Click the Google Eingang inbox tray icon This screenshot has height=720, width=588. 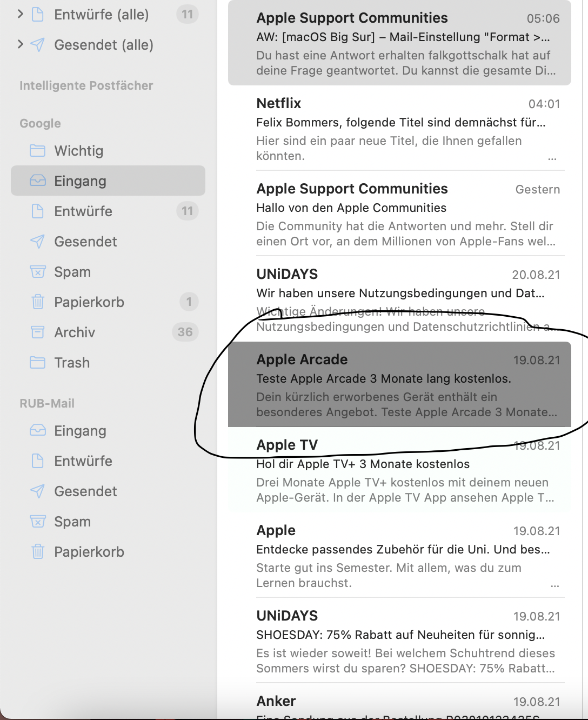click(x=37, y=181)
